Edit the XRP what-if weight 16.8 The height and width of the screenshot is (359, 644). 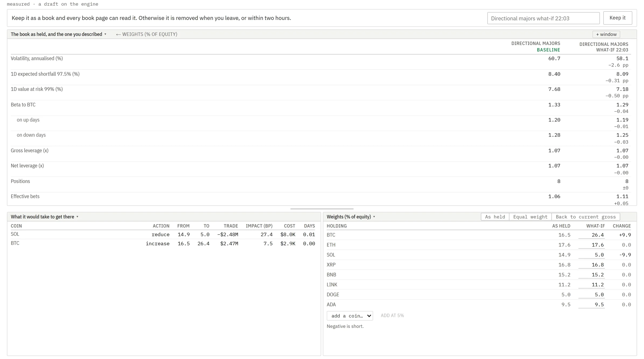coord(591,265)
